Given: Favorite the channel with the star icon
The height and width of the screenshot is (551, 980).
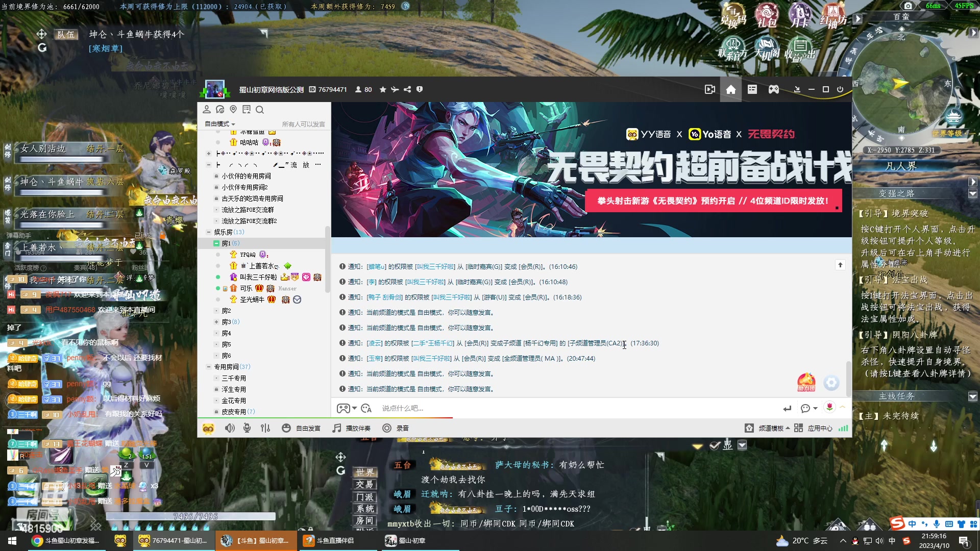Looking at the screenshot, I should click(x=383, y=89).
